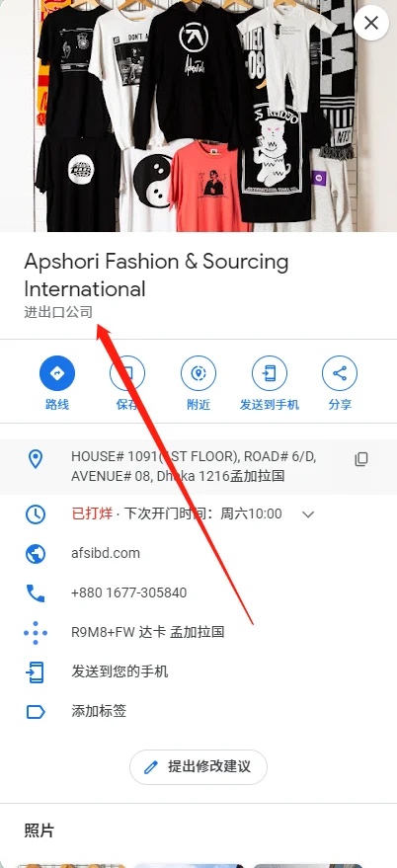Open the afsibd.com website link
This screenshot has height=868, width=397.
[x=106, y=553]
